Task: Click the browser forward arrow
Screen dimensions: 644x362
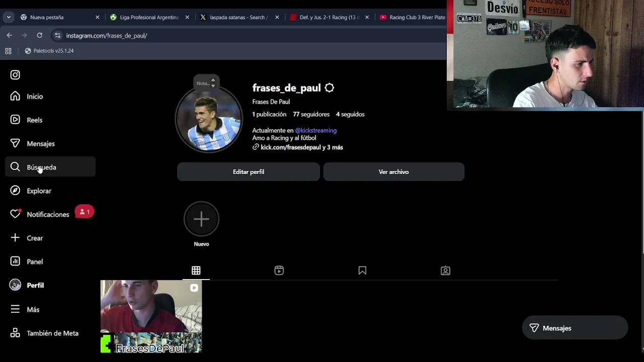Action: [24, 35]
